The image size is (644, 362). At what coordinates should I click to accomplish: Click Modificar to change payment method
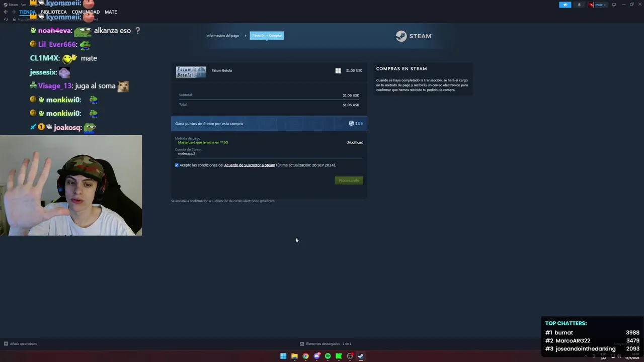pyautogui.click(x=355, y=143)
